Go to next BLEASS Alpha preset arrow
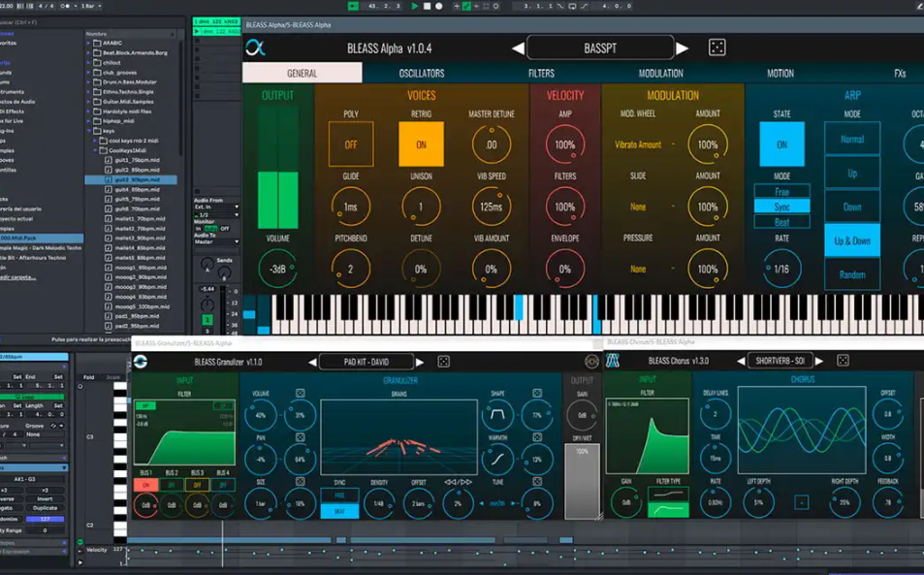This screenshot has height=575, width=924. pos(682,48)
